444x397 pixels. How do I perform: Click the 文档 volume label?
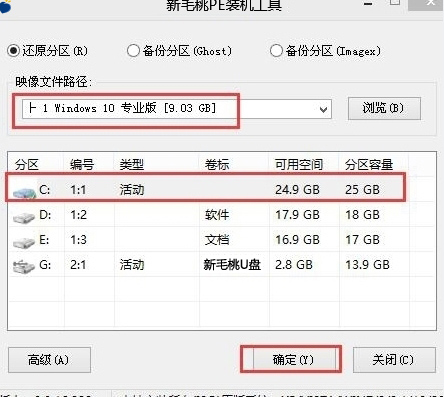point(217,240)
